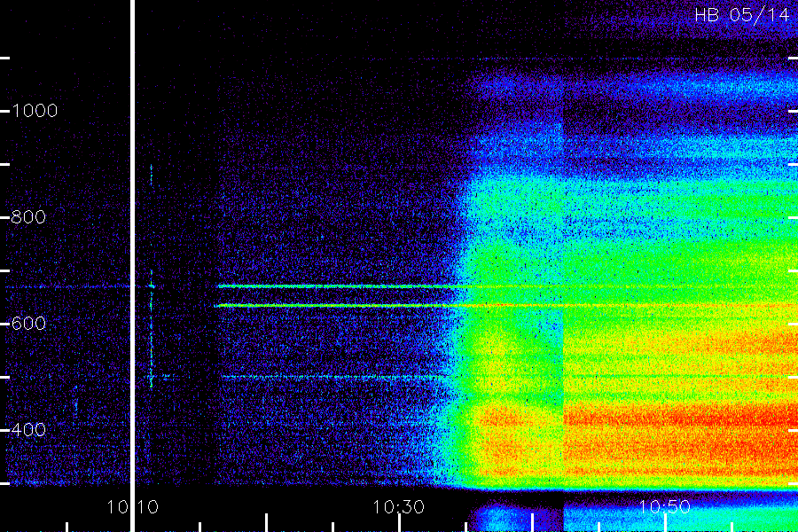Screen dimensions: 798x532
Task: Click the 10:10 time axis label
Action: tap(132, 507)
